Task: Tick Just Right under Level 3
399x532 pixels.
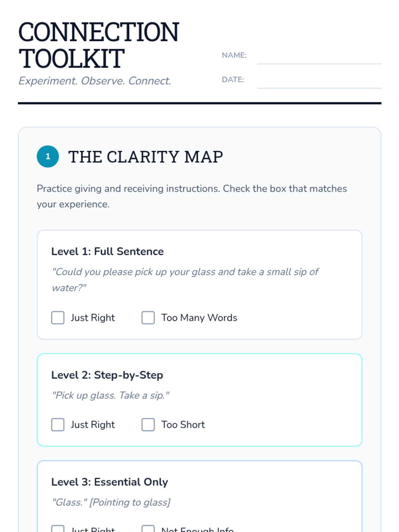Action: coord(58,528)
